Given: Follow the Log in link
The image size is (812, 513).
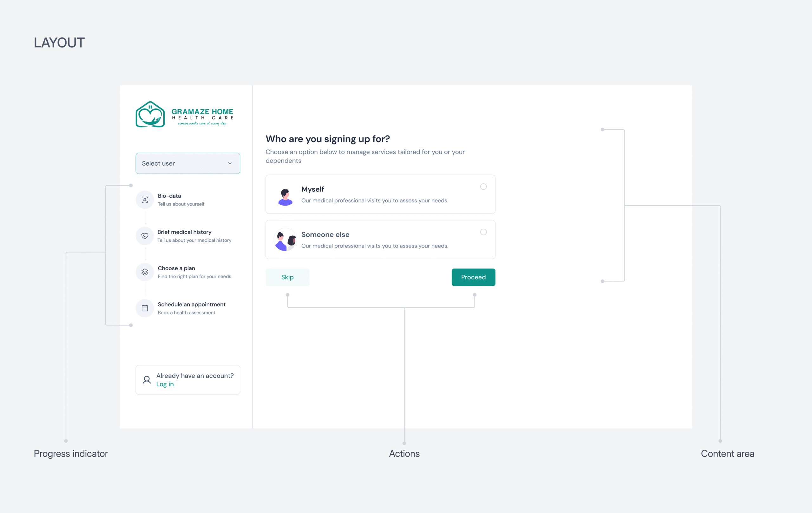Looking at the screenshot, I should click(165, 384).
